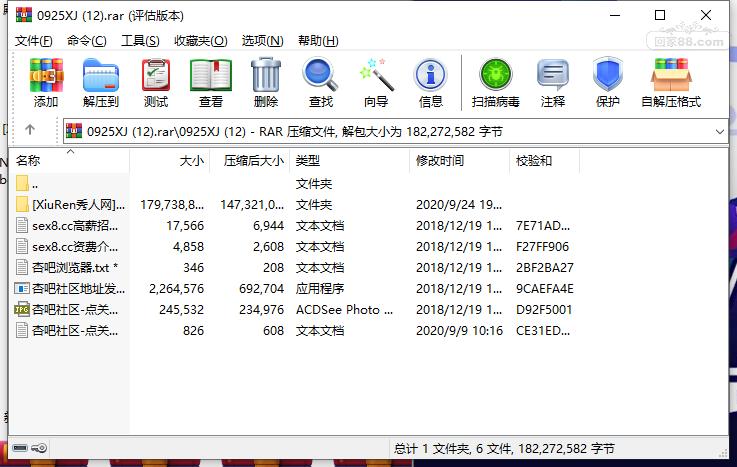Select the [XiuRen秀人网] folder name
The height and width of the screenshot is (467, 737).
(78, 205)
